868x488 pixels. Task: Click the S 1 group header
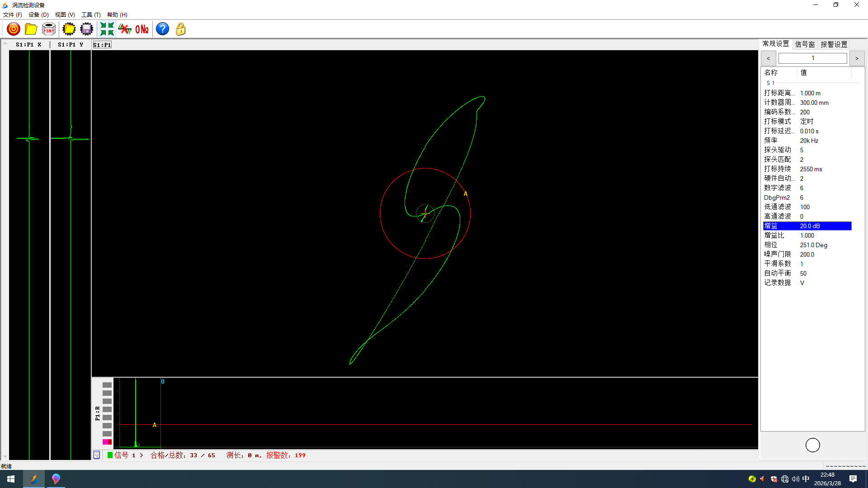(x=770, y=83)
